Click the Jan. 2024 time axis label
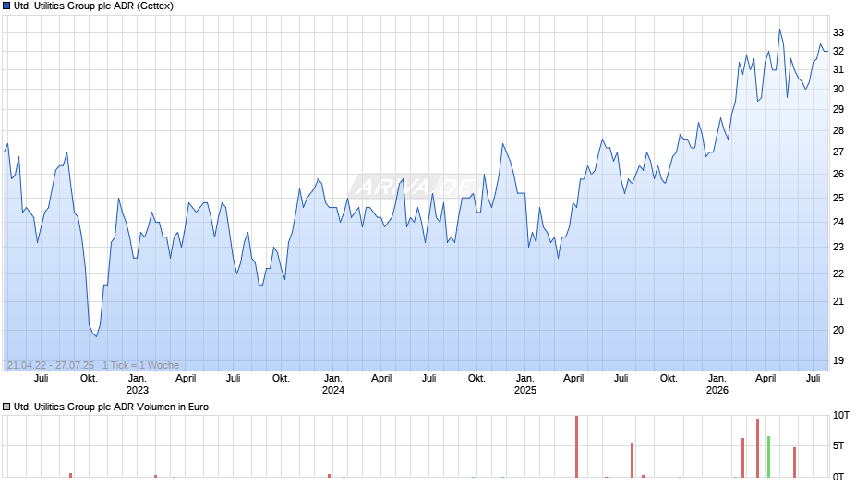The image size is (868, 486). 332,384
